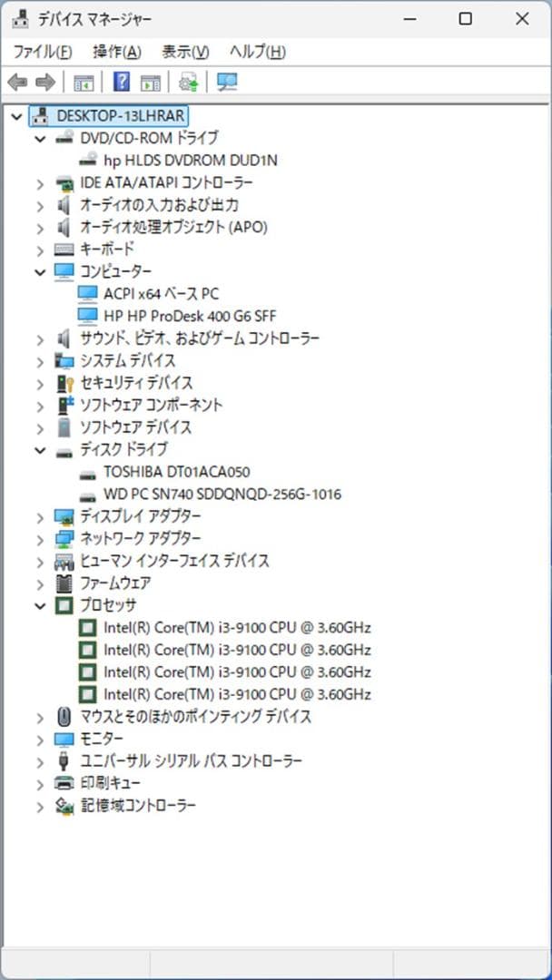This screenshot has width=552, height=980.
Task: Click the Device Manager title bar icon
Action: tap(20, 19)
